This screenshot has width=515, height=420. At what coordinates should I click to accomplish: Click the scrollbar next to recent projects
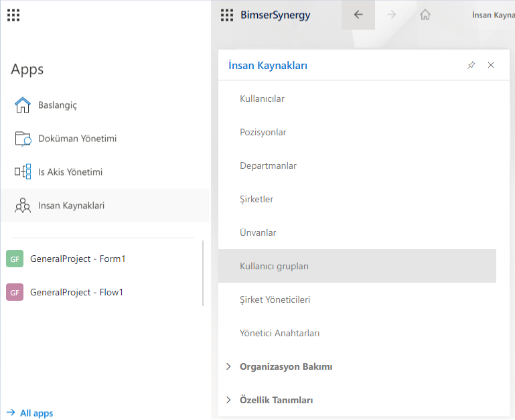(x=203, y=273)
